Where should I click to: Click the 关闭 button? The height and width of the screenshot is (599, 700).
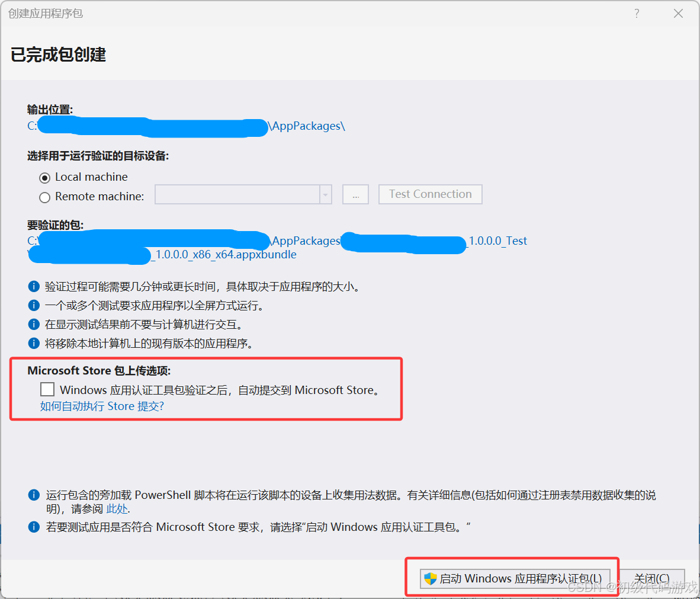[652, 579]
